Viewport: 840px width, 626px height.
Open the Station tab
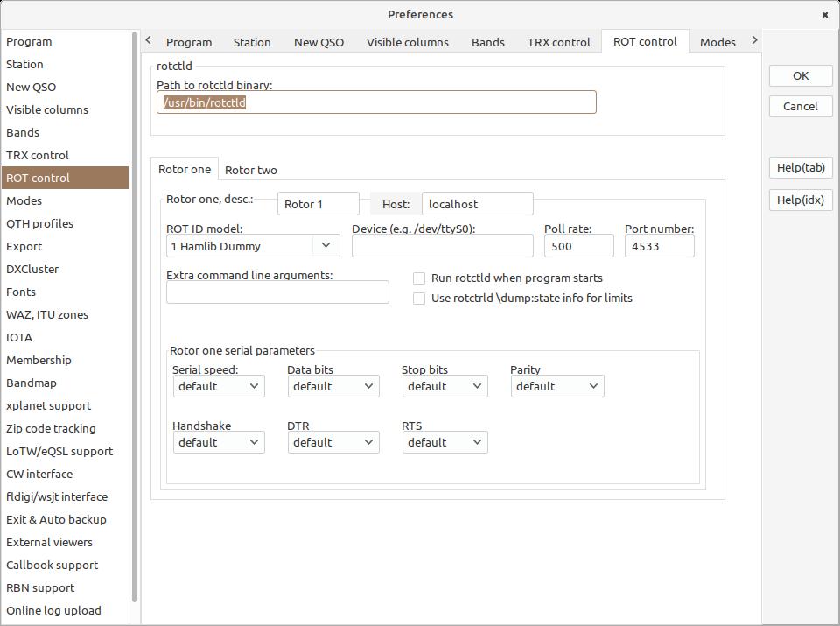[x=252, y=42]
